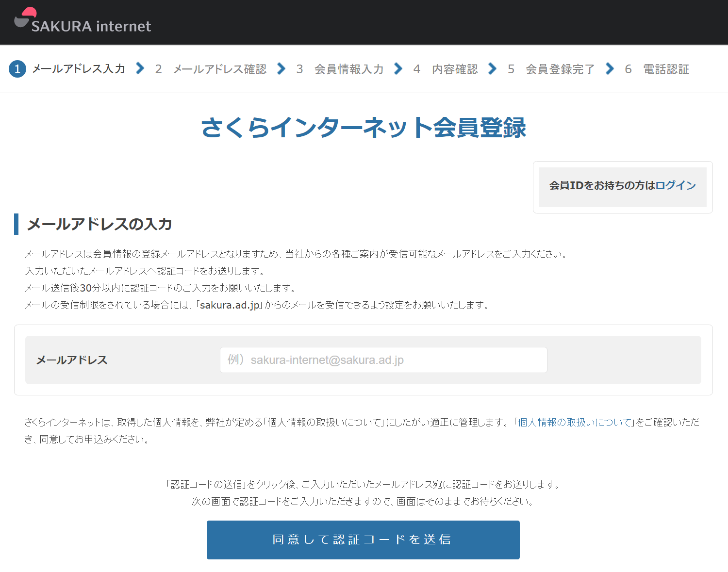Focus the メールアドレス input field
This screenshot has height=572, width=728.
tap(383, 360)
